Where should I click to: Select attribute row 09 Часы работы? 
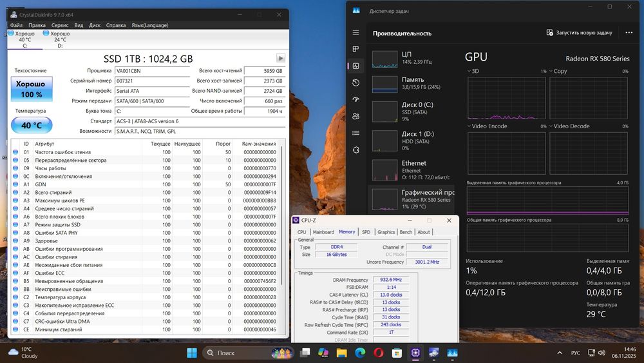click(x=144, y=168)
